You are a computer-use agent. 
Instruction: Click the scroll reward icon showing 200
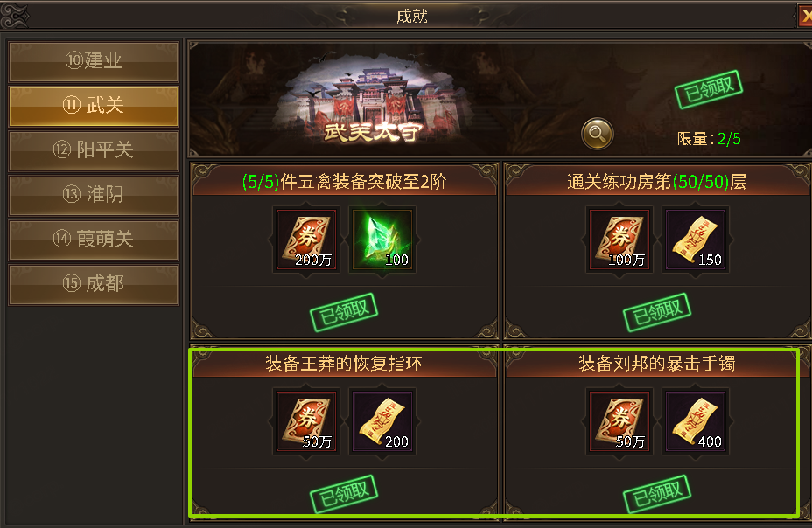pyautogui.click(x=382, y=421)
